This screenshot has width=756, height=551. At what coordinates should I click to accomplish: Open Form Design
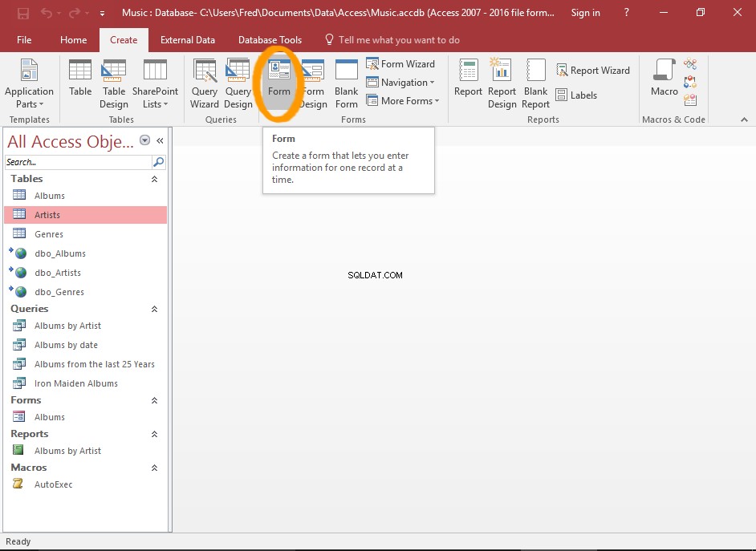click(313, 83)
